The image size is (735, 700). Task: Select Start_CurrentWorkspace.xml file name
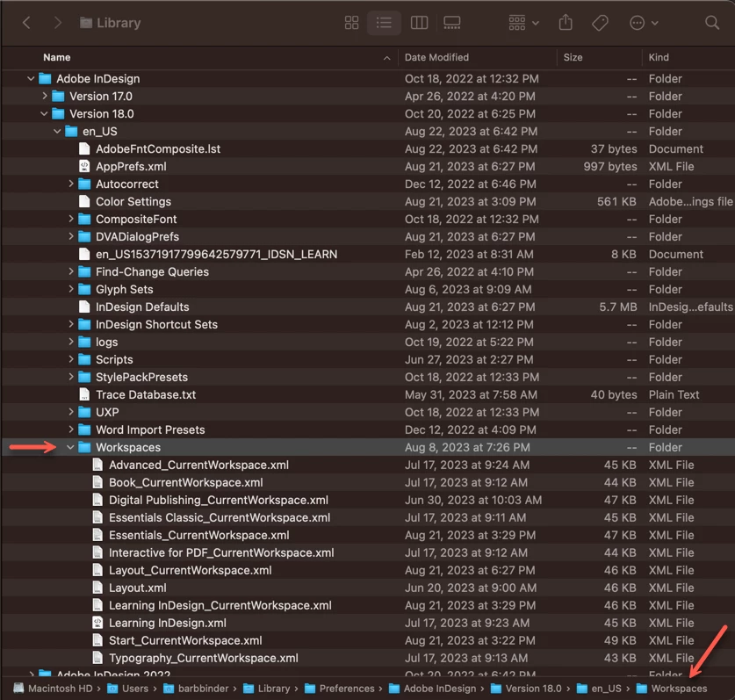point(185,640)
